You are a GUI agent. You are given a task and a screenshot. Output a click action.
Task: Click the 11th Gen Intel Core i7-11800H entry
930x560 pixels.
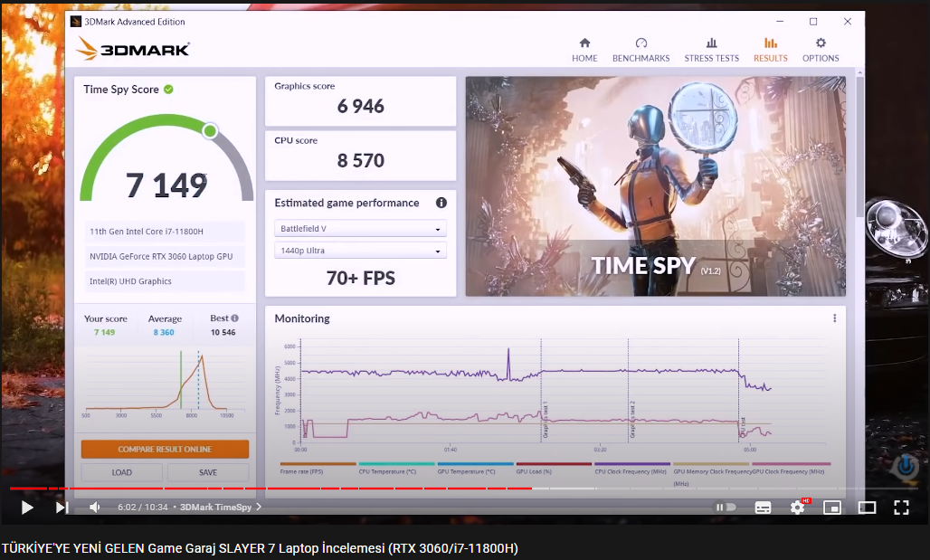tap(165, 232)
